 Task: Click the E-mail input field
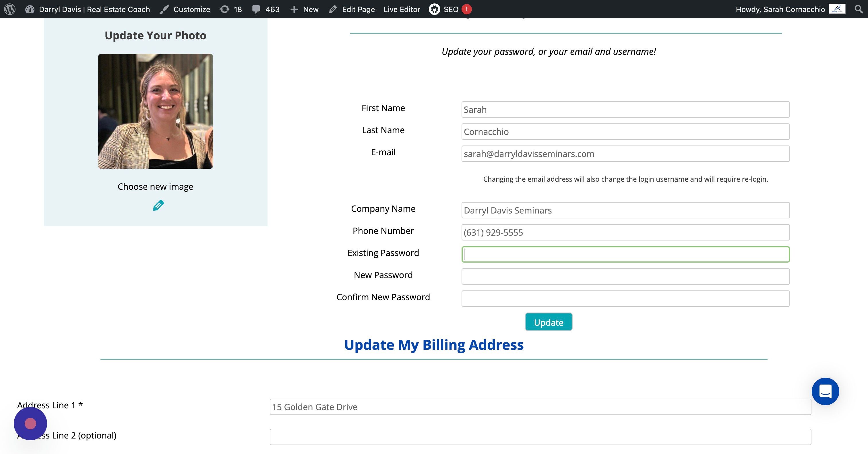tap(625, 154)
